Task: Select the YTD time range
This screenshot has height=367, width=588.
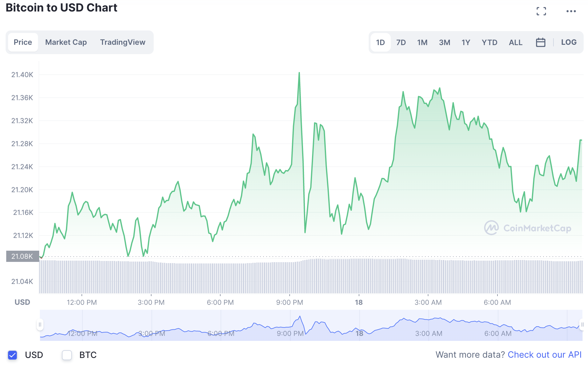Action: click(x=489, y=42)
